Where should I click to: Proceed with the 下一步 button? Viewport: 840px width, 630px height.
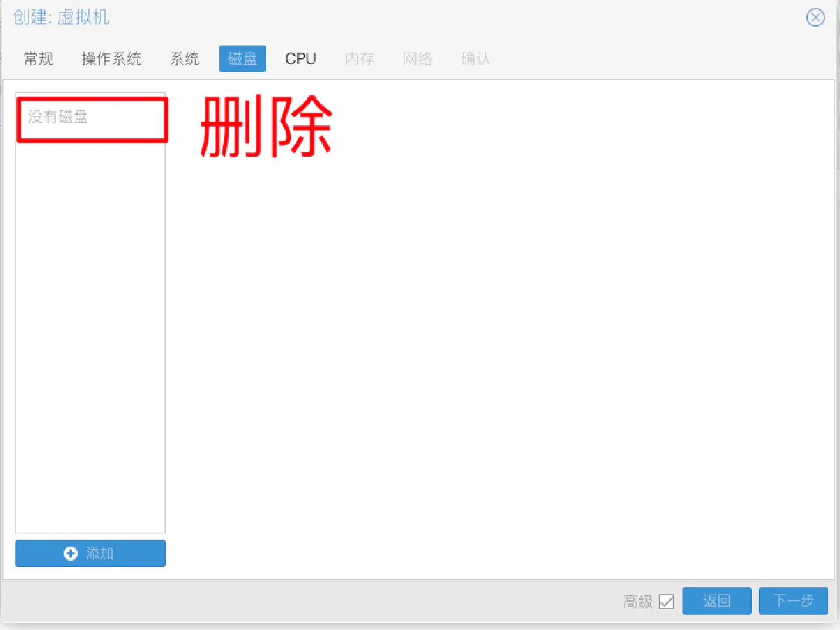(x=793, y=601)
